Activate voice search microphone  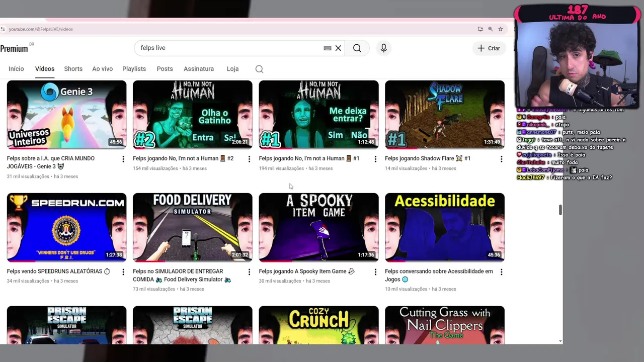click(383, 48)
